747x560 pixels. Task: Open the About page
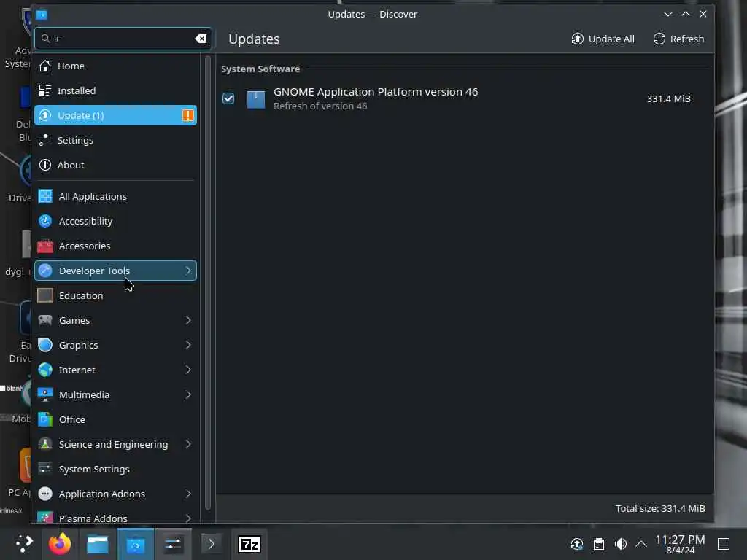[115, 165]
